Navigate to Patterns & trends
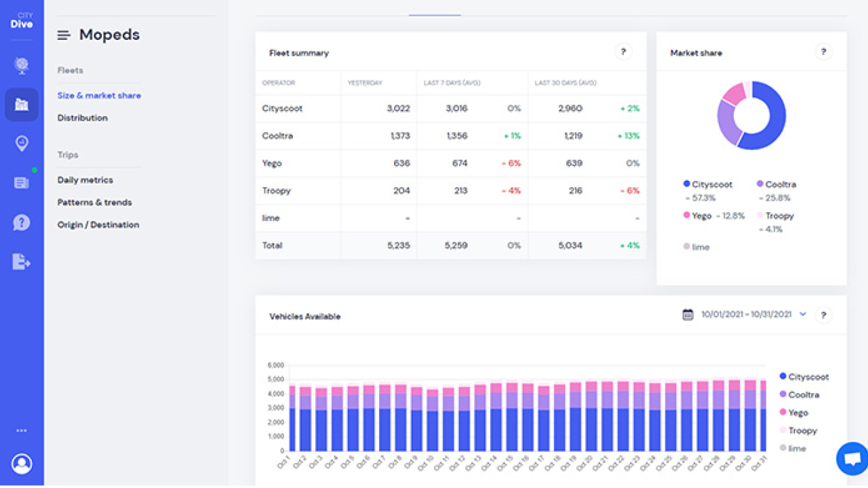This screenshot has width=868, height=488. pyautogui.click(x=94, y=203)
